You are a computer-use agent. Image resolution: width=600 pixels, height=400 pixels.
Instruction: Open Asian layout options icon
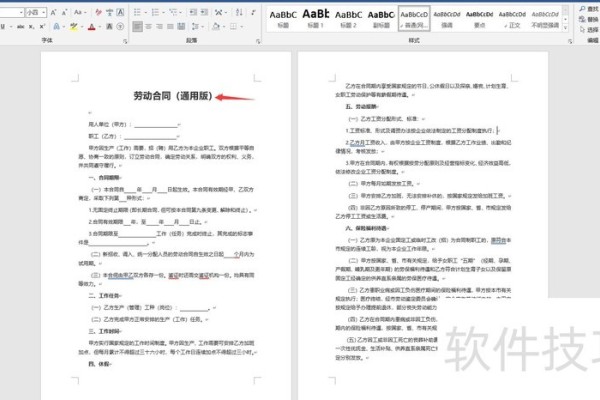[219, 13]
